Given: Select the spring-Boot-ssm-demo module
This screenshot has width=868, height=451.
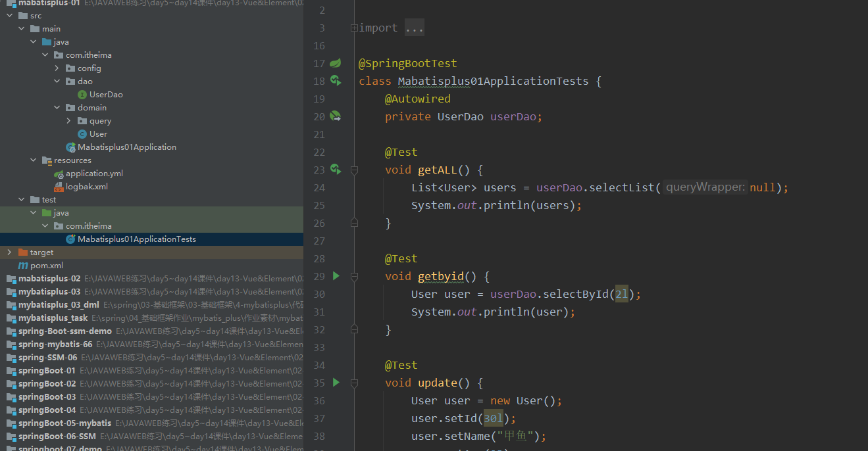Looking at the screenshot, I should click(x=65, y=331).
